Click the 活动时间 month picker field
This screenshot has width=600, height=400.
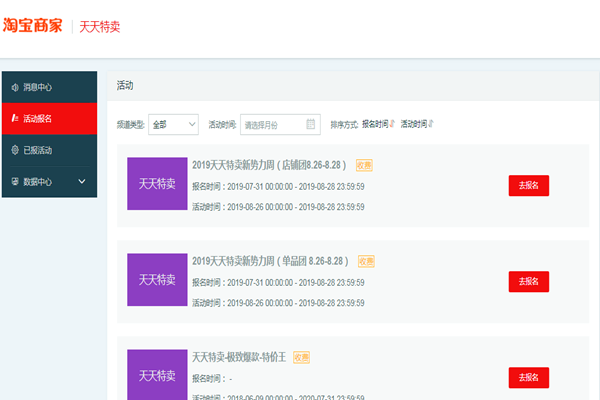pyautogui.click(x=280, y=124)
